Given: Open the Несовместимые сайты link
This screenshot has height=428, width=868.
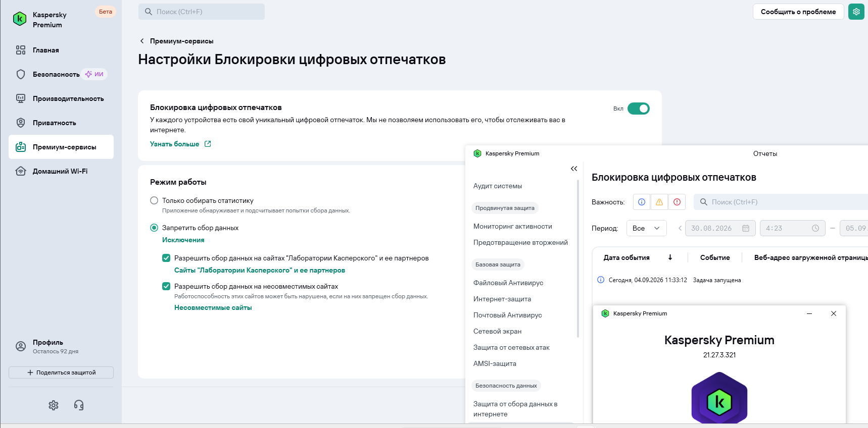Looking at the screenshot, I should point(213,307).
